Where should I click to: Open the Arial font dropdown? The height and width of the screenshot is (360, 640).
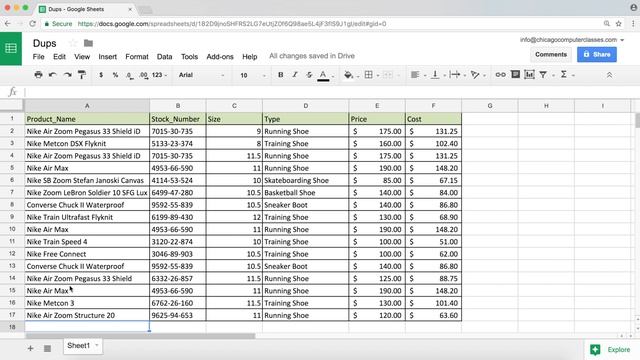pos(201,75)
